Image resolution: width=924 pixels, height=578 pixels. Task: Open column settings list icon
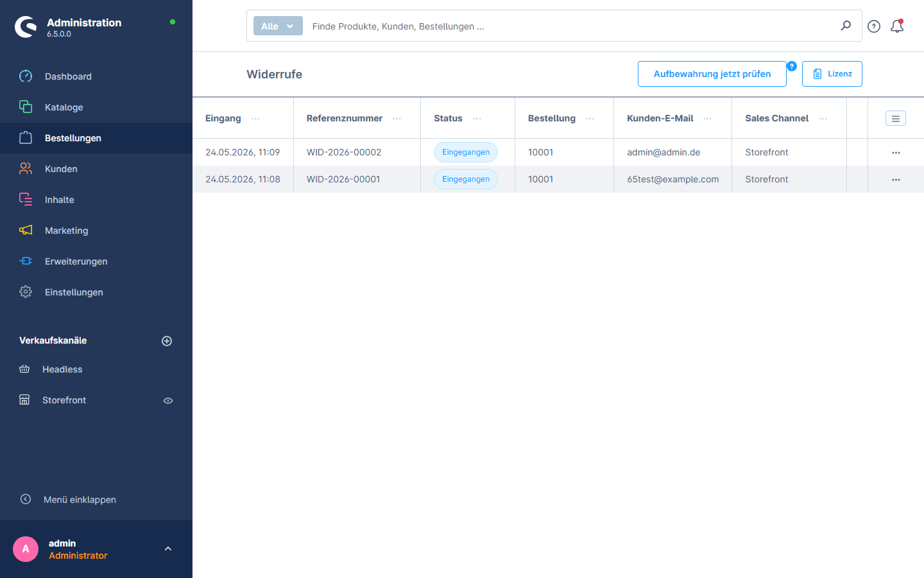pyautogui.click(x=896, y=118)
